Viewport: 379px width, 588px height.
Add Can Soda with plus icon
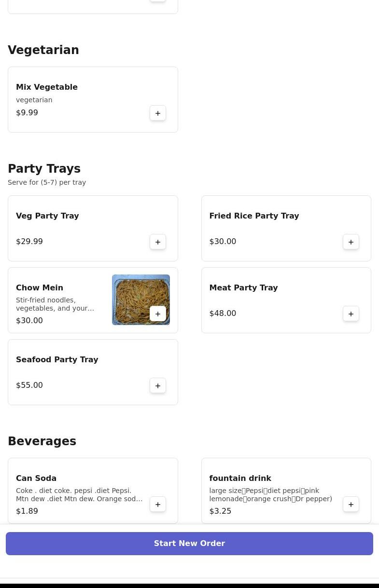coord(158,505)
